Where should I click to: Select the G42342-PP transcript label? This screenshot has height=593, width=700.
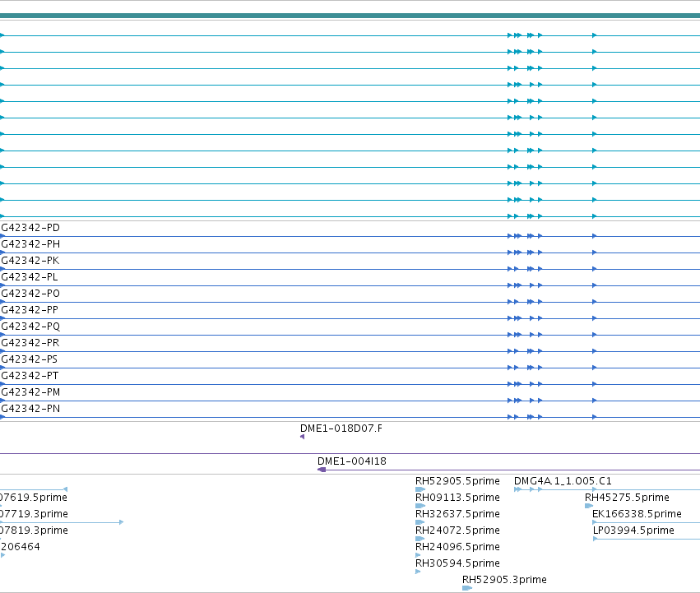(30, 310)
